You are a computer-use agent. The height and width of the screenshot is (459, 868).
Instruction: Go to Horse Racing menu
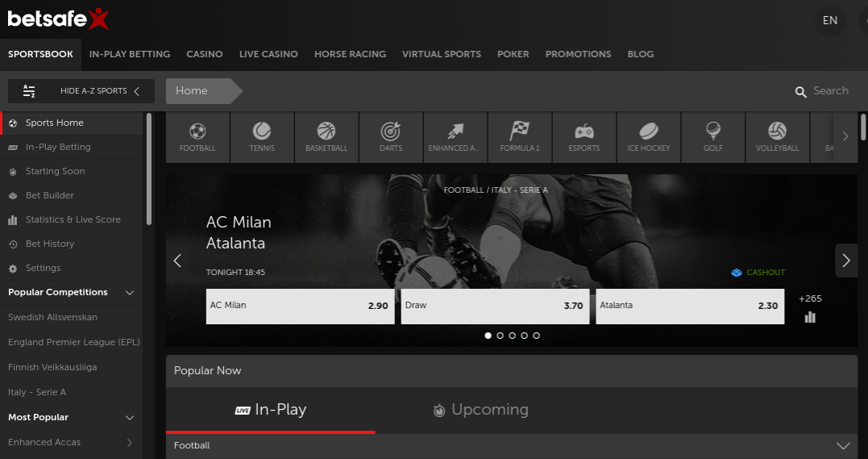pos(350,54)
